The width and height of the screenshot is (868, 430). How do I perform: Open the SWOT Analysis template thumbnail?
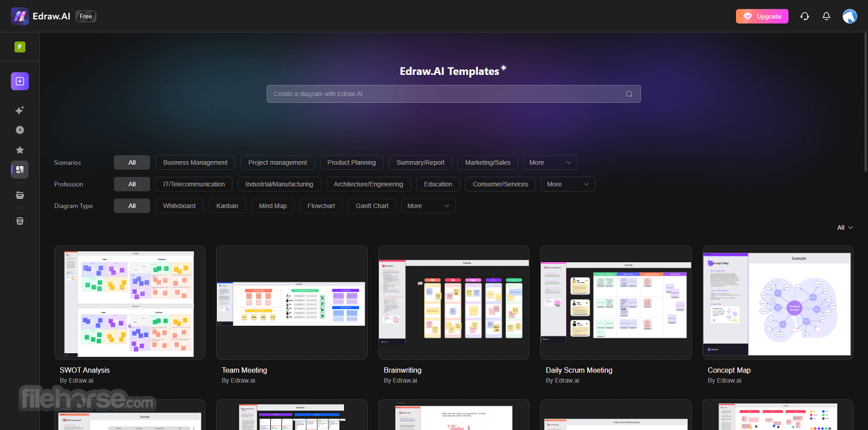130,302
